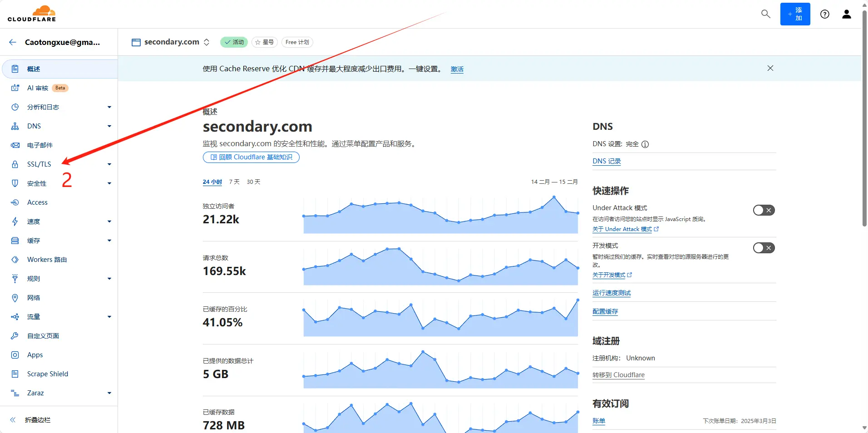Screen dimensions: 868x433
Task: Open the Apps menu label
Action: 35,355
